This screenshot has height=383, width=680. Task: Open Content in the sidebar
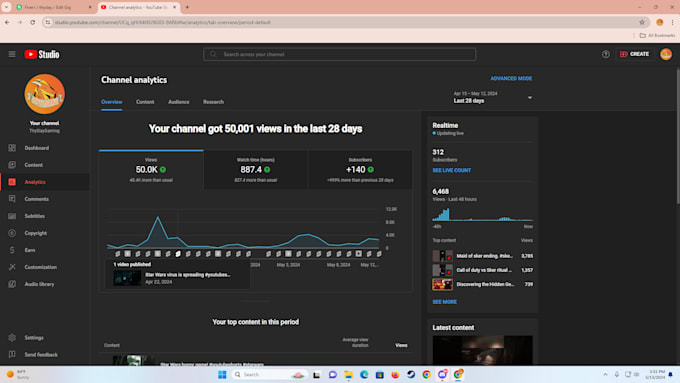45,165
